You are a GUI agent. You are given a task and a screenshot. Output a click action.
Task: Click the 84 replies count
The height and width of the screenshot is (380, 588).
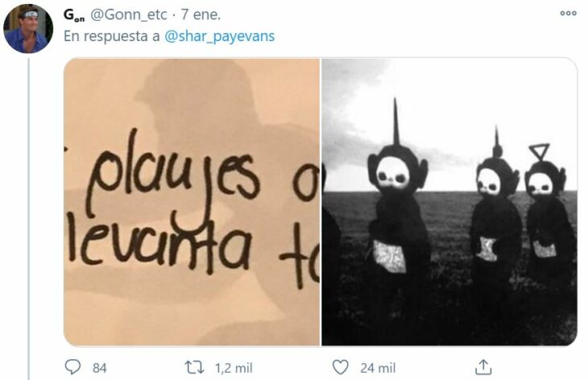pyautogui.click(x=100, y=368)
